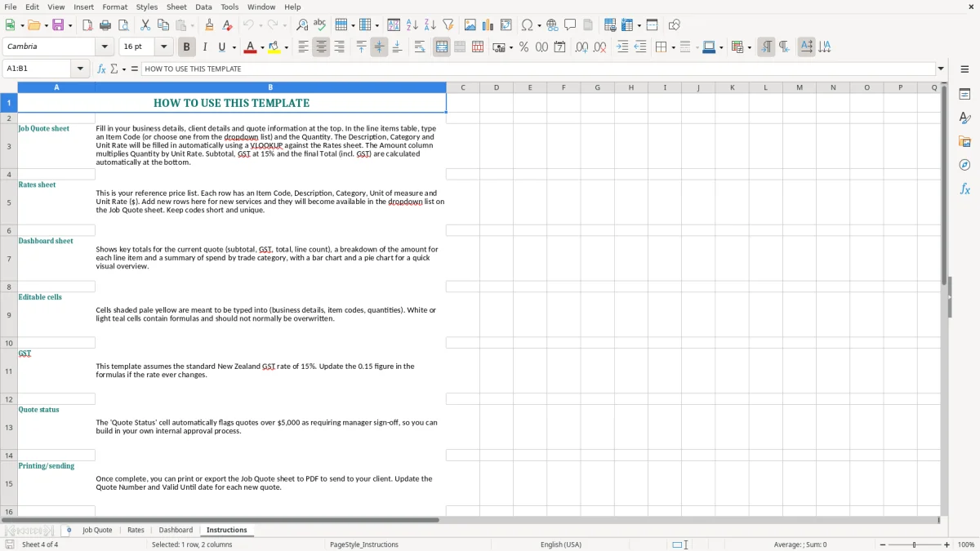Open font color dropdown arrow
The image size is (980, 551).
(x=261, y=47)
